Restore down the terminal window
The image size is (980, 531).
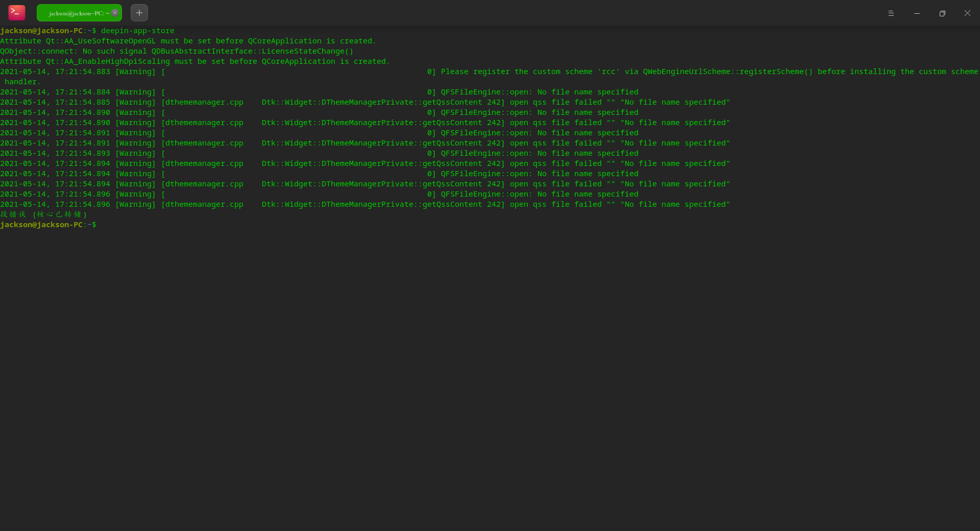point(942,13)
